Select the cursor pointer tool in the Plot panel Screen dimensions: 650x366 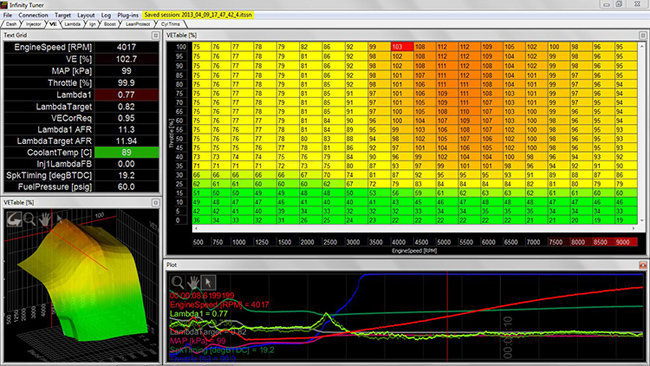point(208,282)
